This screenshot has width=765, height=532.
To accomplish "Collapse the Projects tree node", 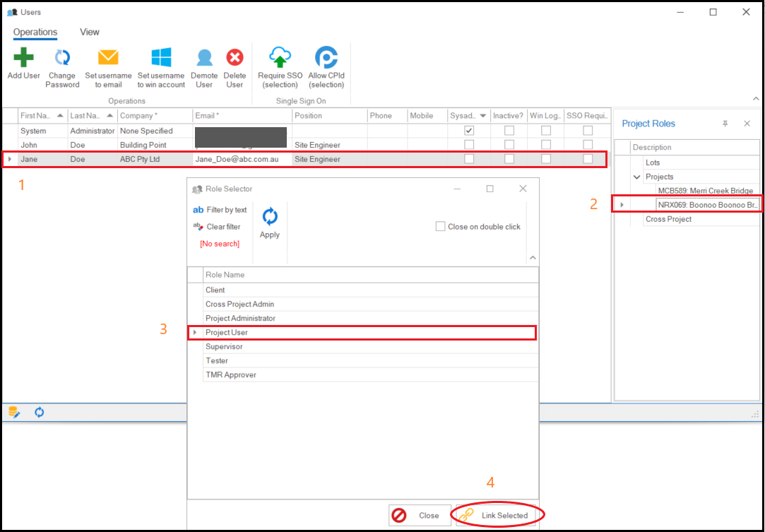I will point(636,177).
